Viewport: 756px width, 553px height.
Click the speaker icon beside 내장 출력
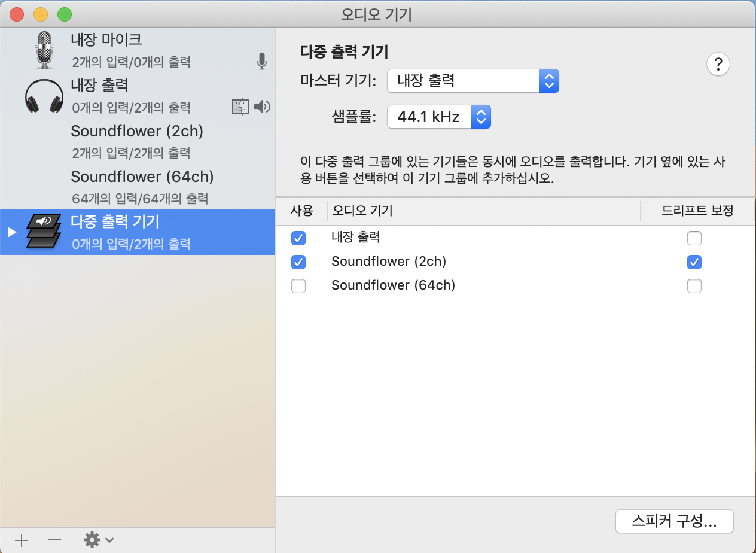coord(262,107)
